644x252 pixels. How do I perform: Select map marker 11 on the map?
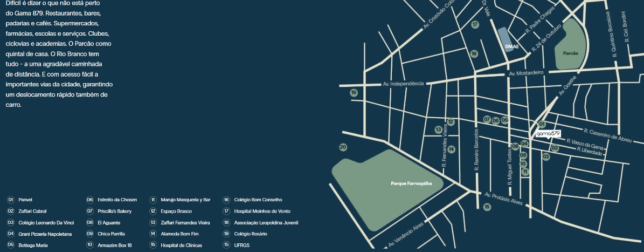525,172
